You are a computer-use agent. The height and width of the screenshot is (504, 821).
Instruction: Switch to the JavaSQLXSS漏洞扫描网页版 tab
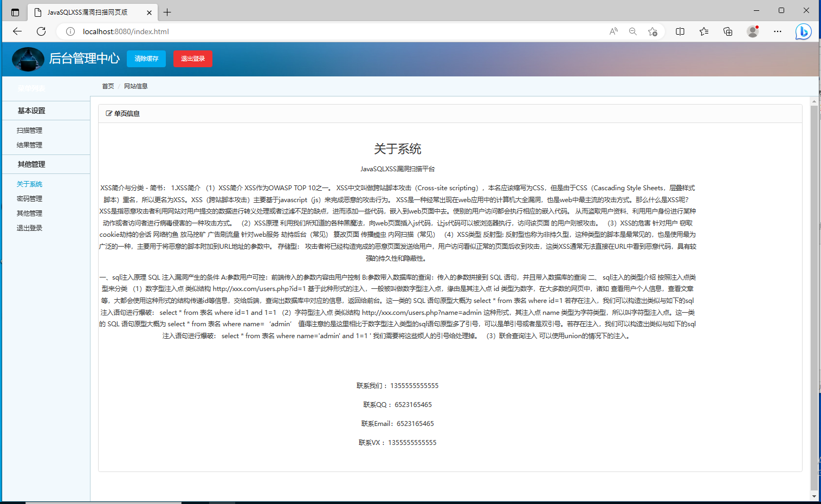pyautogui.click(x=87, y=12)
